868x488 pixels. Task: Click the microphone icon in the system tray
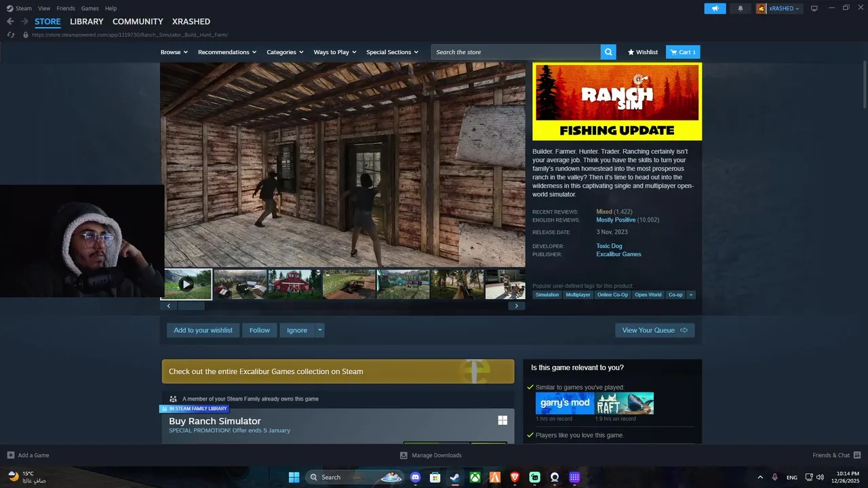pyautogui.click(x=774, y=477)
